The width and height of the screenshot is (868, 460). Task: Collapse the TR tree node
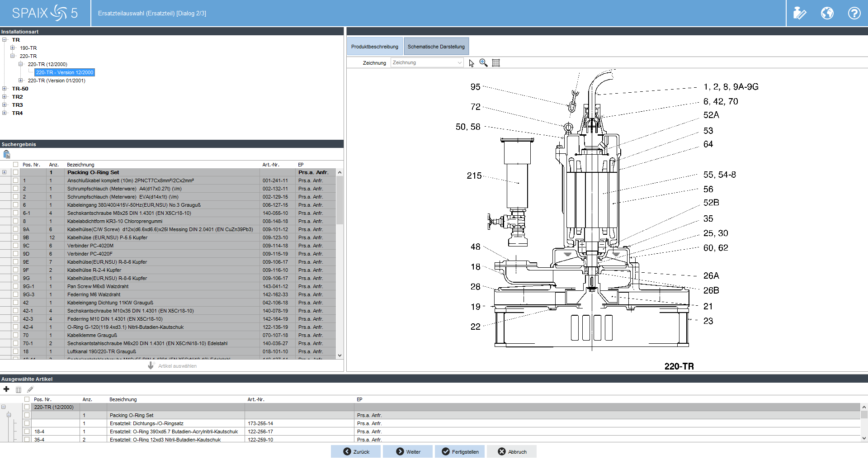click(5, 40)
